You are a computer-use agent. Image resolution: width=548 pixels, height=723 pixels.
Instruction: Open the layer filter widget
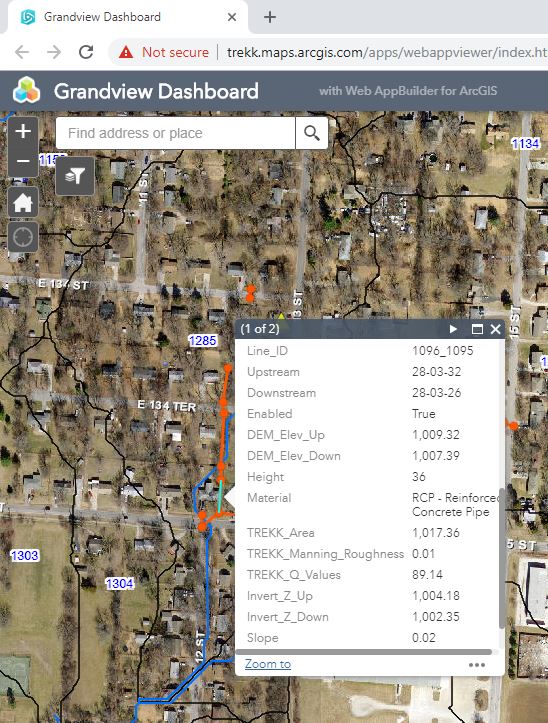[x=75, y=176]
